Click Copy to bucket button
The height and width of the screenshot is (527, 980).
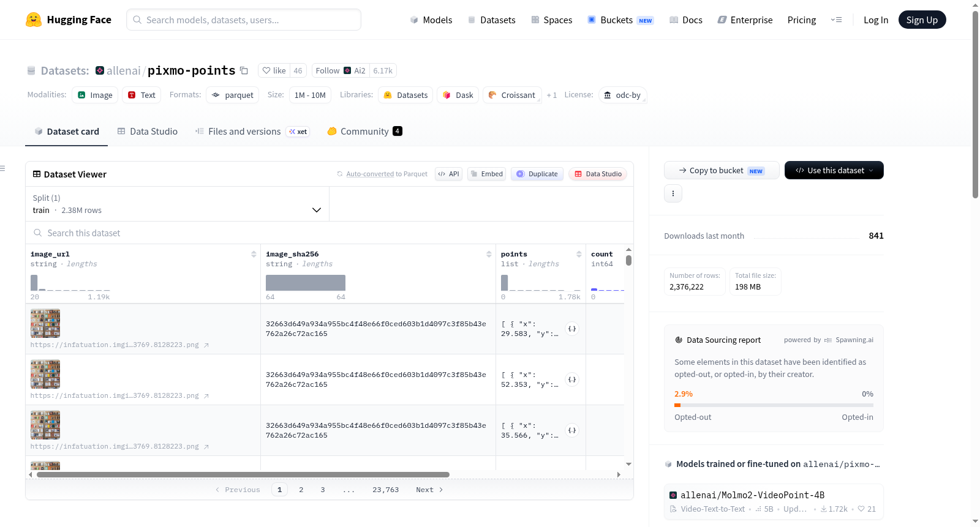[x=722, y=170]
